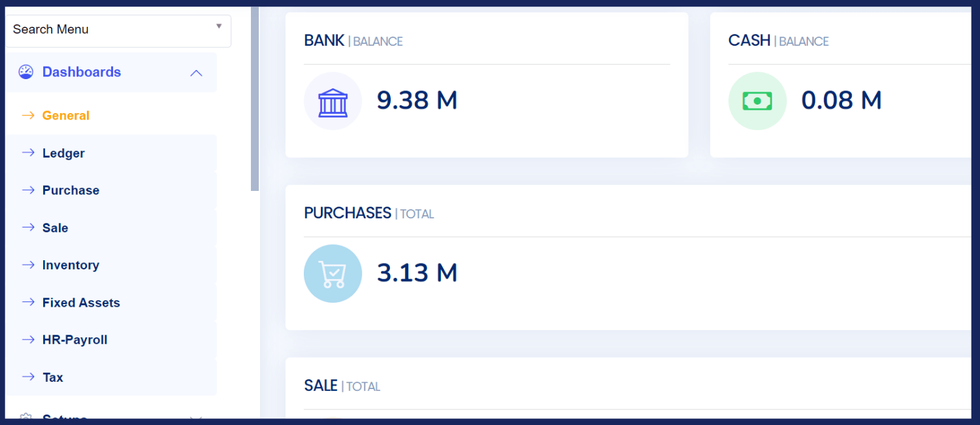This screenshot has height=425, width=980.
Task: Click the arrow icon beside Tax
Action: point(28,377)
